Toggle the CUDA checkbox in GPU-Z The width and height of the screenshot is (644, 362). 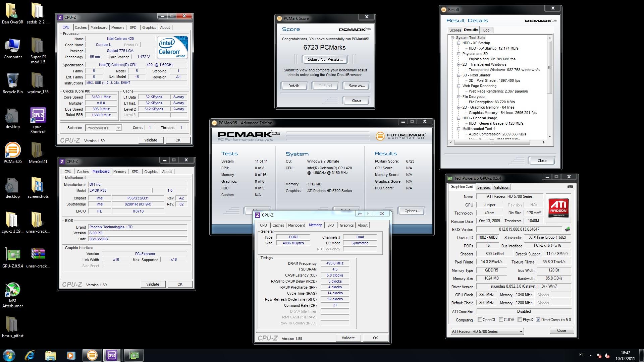[x=501, y=320]
